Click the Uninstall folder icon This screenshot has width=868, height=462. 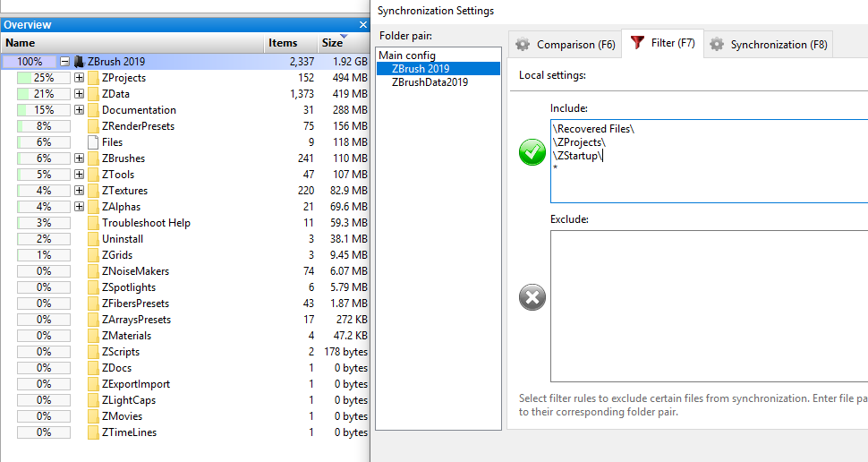(x=93, y=239)
